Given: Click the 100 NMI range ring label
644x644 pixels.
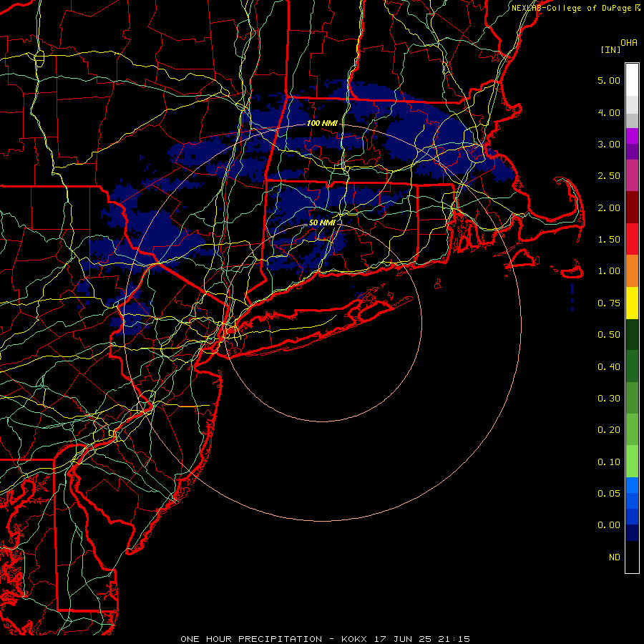Looking at the screenshot, I should pyautogui.click(x=322, y=123).
